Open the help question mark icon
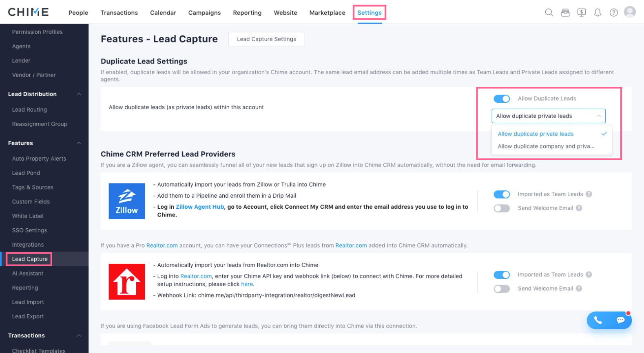 613,13
